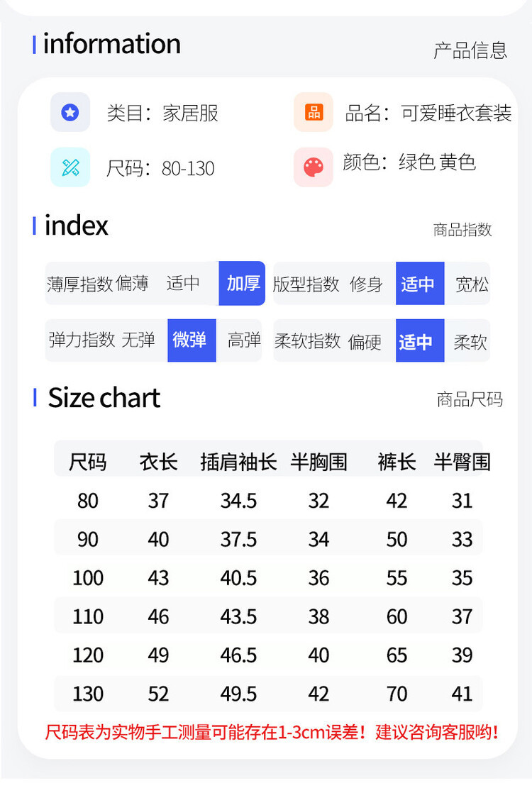Click the 裤长 value for size 130
This screenshot has width=532, height=788.
(x=397, y=693)
